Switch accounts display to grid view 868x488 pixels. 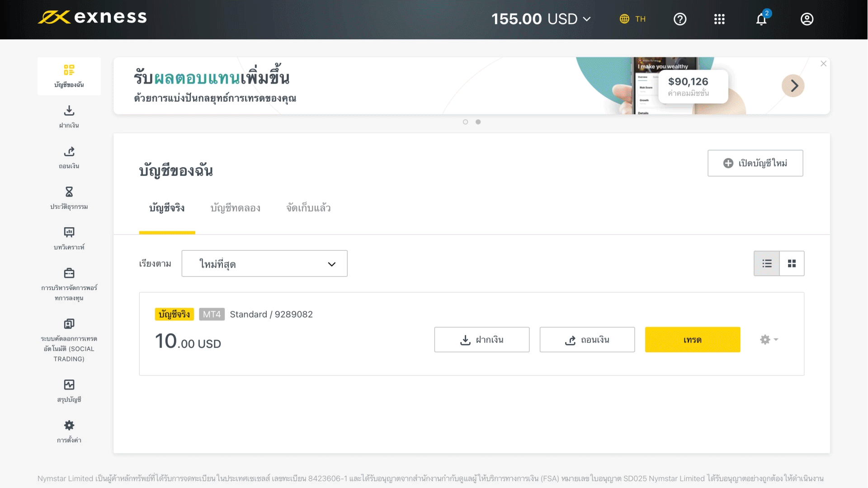pos(792,263)
